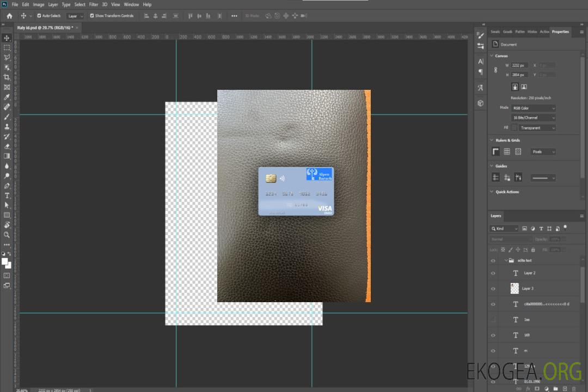The image size is (588, 392).
Task: Hide the Layer 2 text layer
Action: tap(493, 273)
